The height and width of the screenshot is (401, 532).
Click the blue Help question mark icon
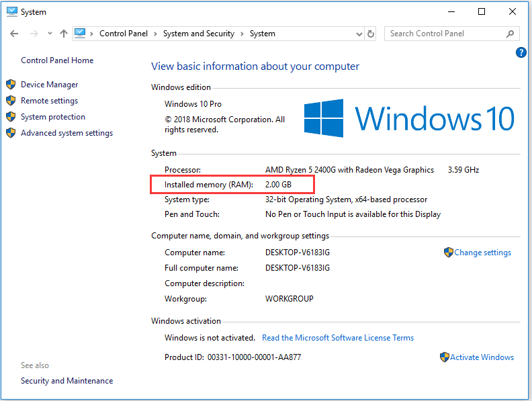tap(521, 52)
